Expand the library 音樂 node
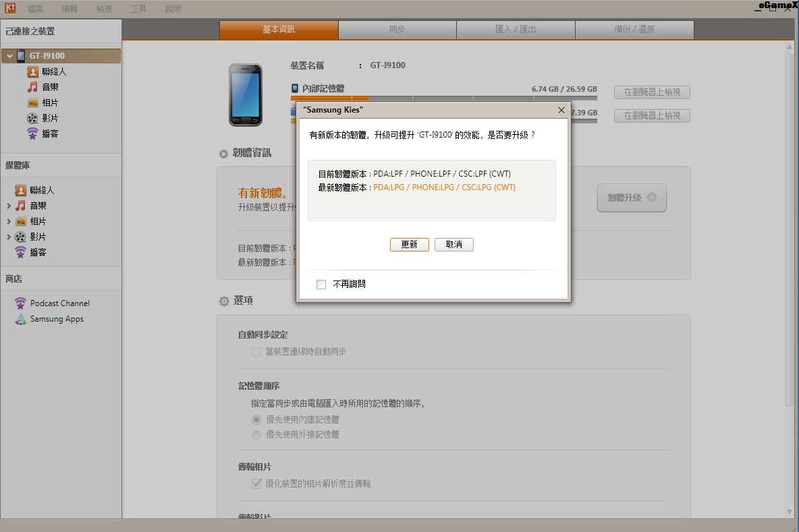The width and height of the screenshot is (799, 532). coord(8,206)
